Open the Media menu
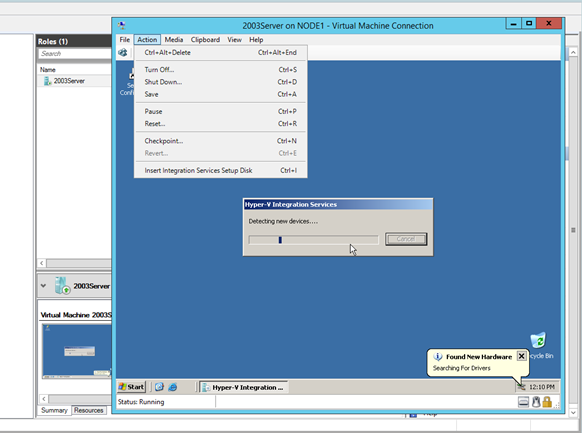 click(x=174, y=40)
